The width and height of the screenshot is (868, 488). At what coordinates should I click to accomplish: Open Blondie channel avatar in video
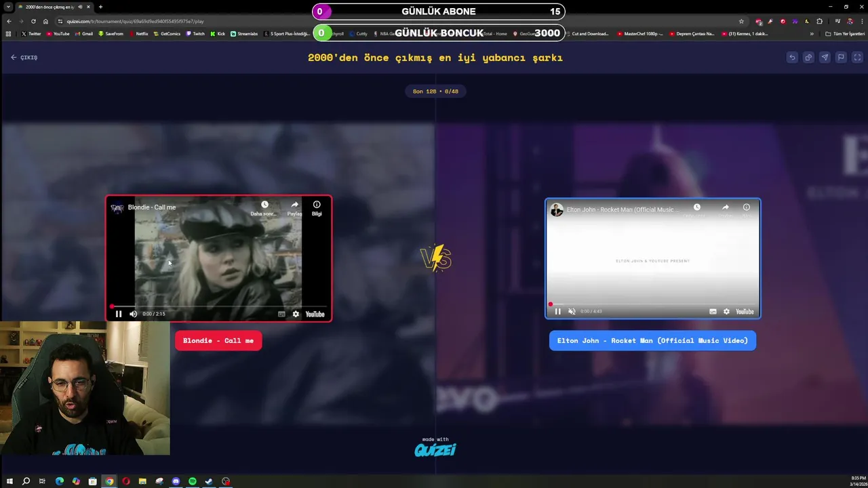click(x=117, y=207)
